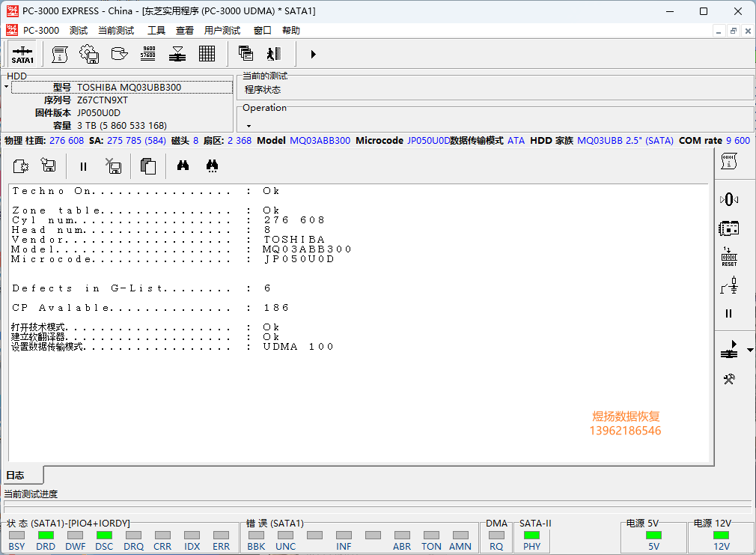The height and width of the screenshot is (555, 756).
Task: Click the 设置数据传输模式 log line
Action: (172, 347)
